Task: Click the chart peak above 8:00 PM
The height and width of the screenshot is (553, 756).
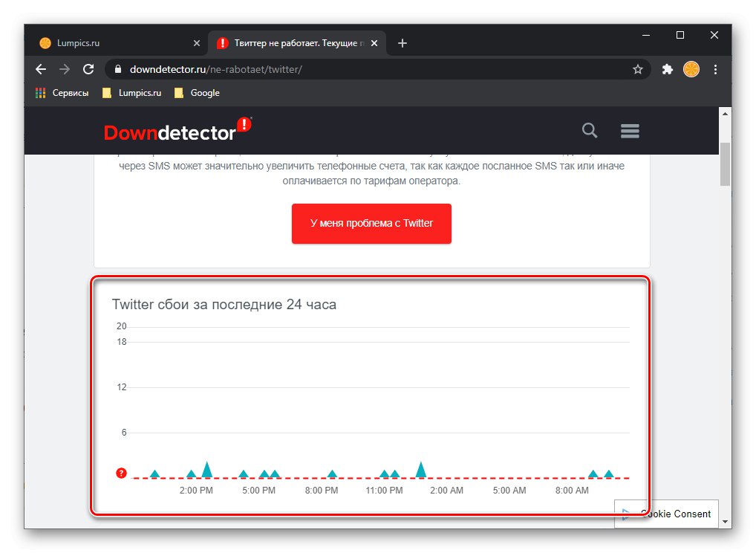Action: [x=332, y=474]
